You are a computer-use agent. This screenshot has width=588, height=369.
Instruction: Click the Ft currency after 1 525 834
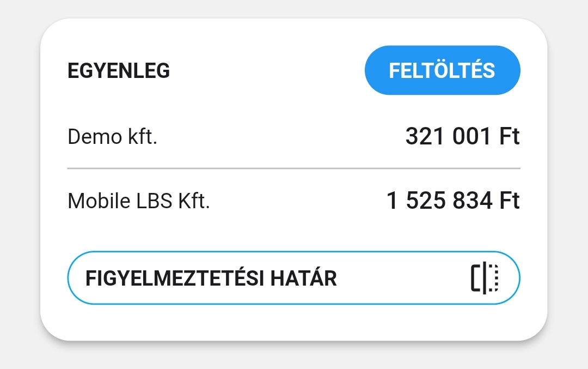point(510,201)
